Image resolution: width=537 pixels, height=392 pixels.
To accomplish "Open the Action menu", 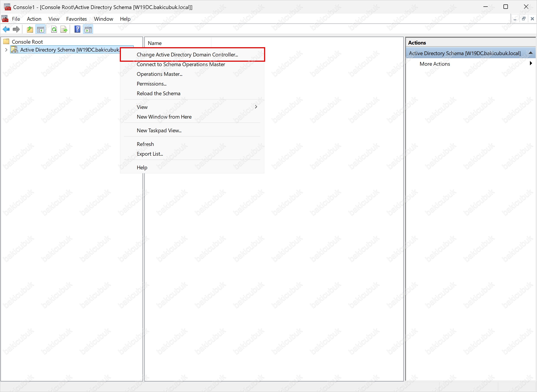I will pyautogui.click(x=34, y=19).
